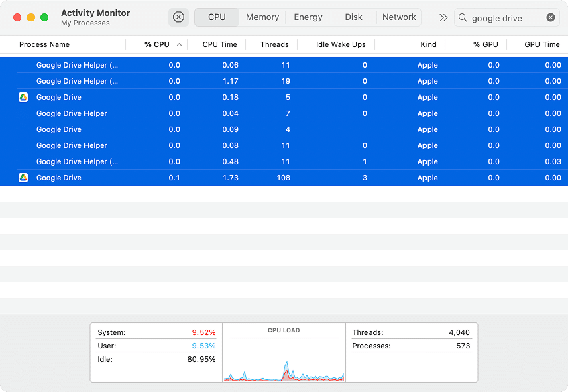Screen dimensions: 568x392
Task: Open the Network tab
Action: click(399, 17)
